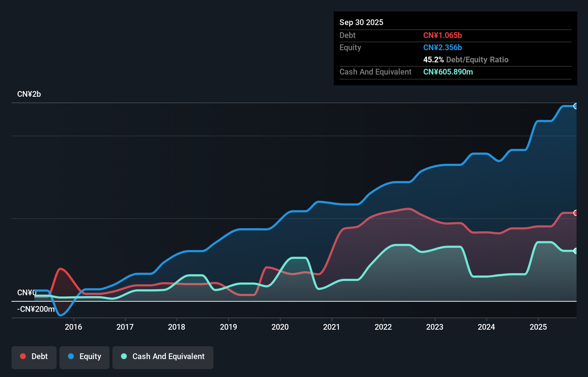588x377 pixels.
Task: Expand details for the Cash And Equivalent row
Action: 375,72
